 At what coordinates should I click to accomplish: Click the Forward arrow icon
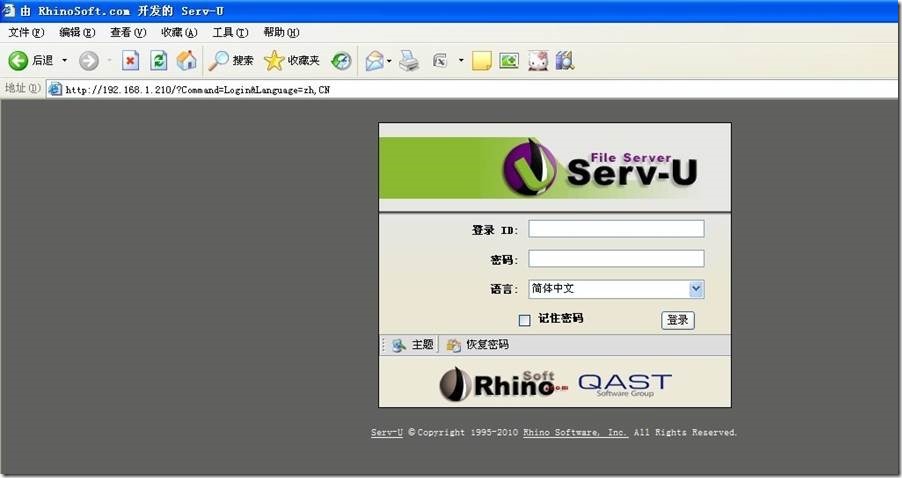(x=89, y=60)
